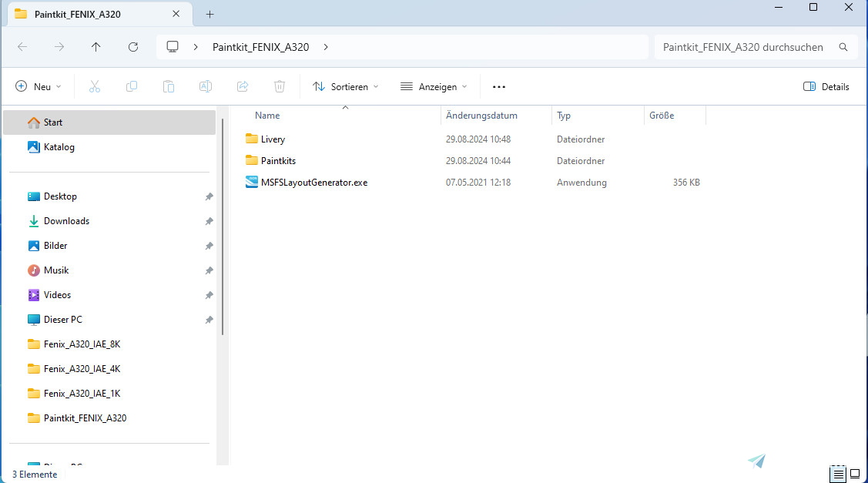Go up one folder level
The image size is (868, 483).
96,47
